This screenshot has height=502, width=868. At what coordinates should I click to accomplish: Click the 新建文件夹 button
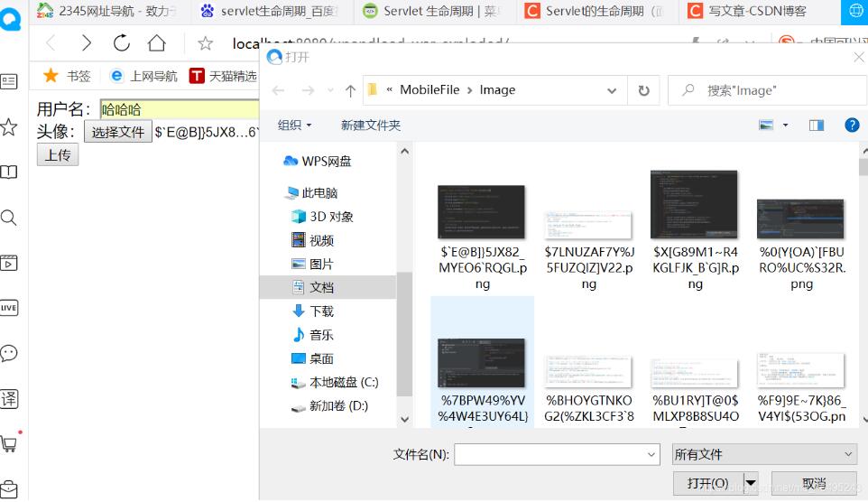click(370, 125)
